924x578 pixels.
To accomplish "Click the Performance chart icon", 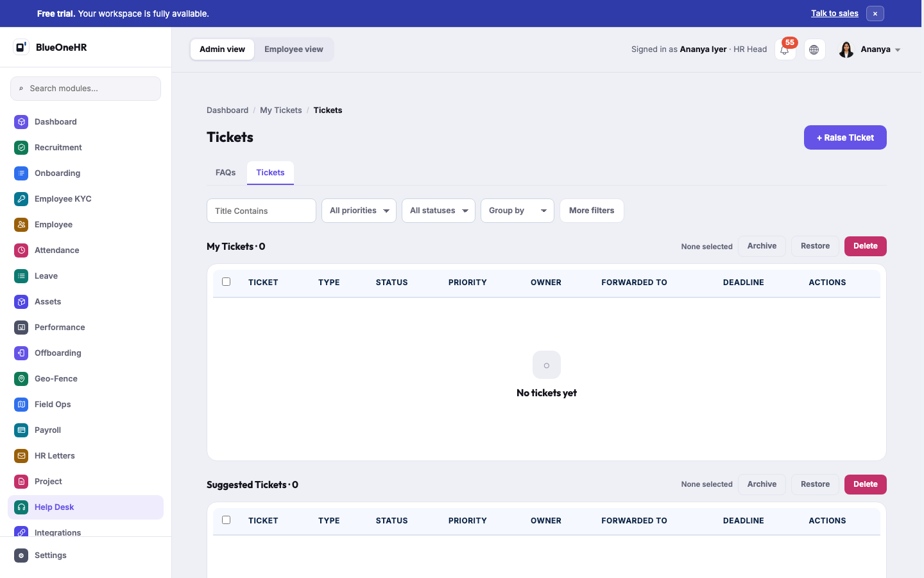I will pyautogui.click(x=21, y=327).
